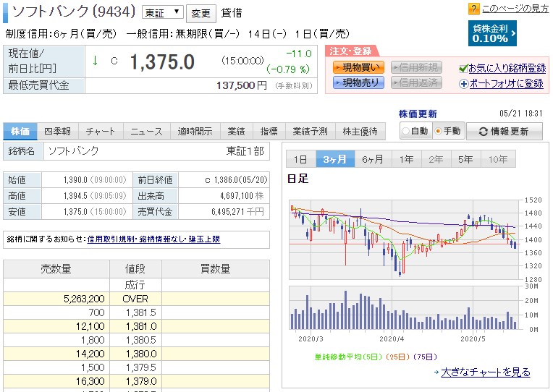Click the 出来高 value 4,697,100 株
Viewport: 553px width, 392px height.
pyautogui.click(x=242, y=196)
